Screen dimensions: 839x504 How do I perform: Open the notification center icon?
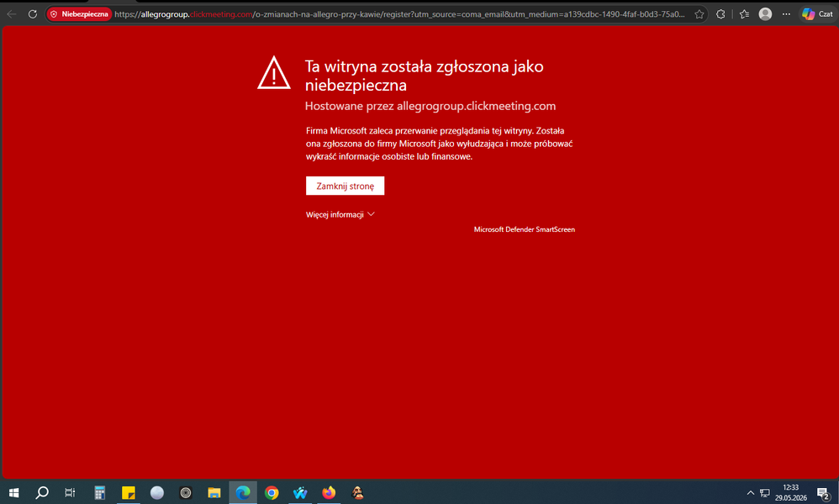tap(823, 493)
